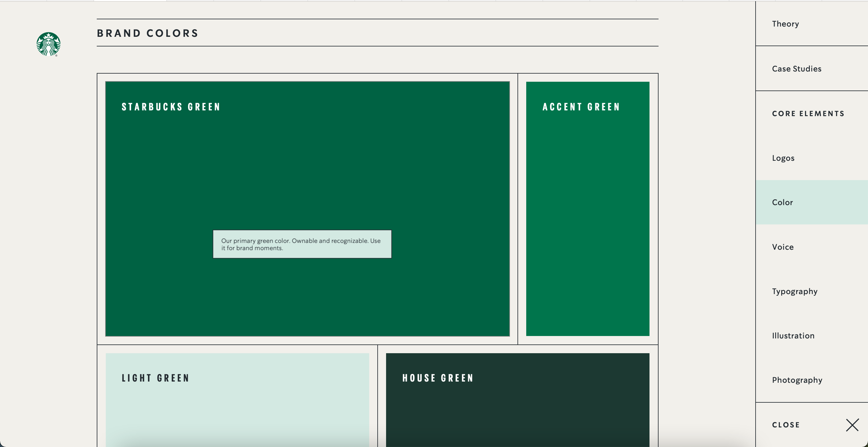This screenshot has width=868, height=447.
Task: Click the Starbucks Green title text
Action: click(171, 107)
